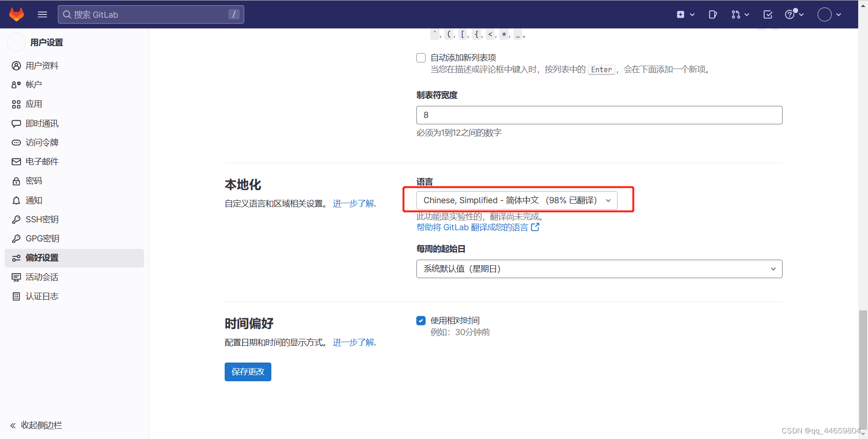Click 进一步了解 link under 时间偏好

(353, 343)
